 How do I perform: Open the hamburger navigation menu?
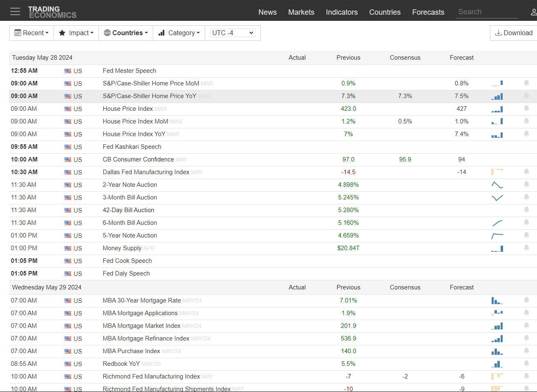(15, 11)
